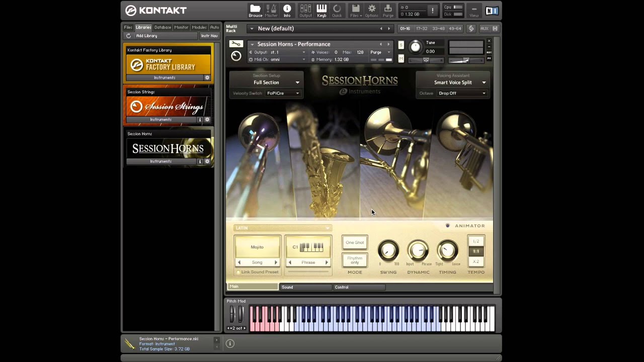Click the Add Library button
The height and width of the screenshot is (362, 644).
coord(146,36)
